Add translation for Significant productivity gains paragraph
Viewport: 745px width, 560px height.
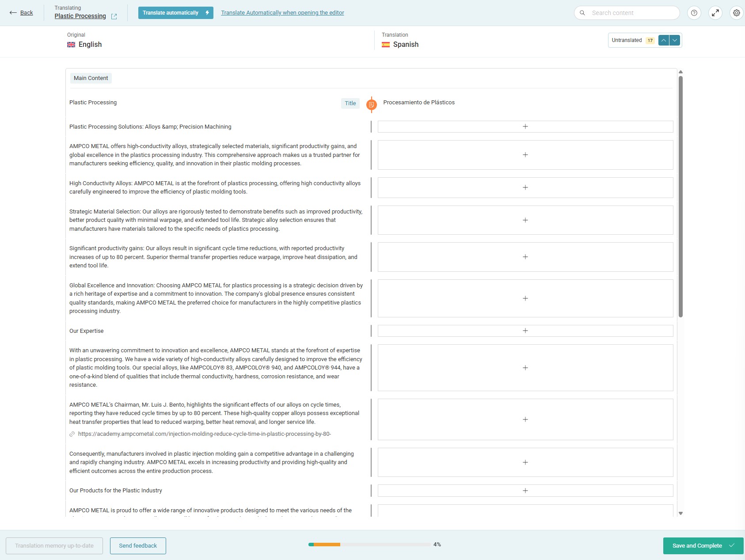[525, 257]
